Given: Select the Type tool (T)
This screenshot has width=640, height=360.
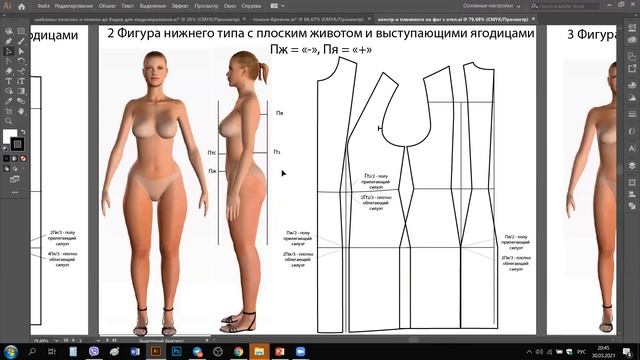Looking at the screenshot, I should [9, 81].
